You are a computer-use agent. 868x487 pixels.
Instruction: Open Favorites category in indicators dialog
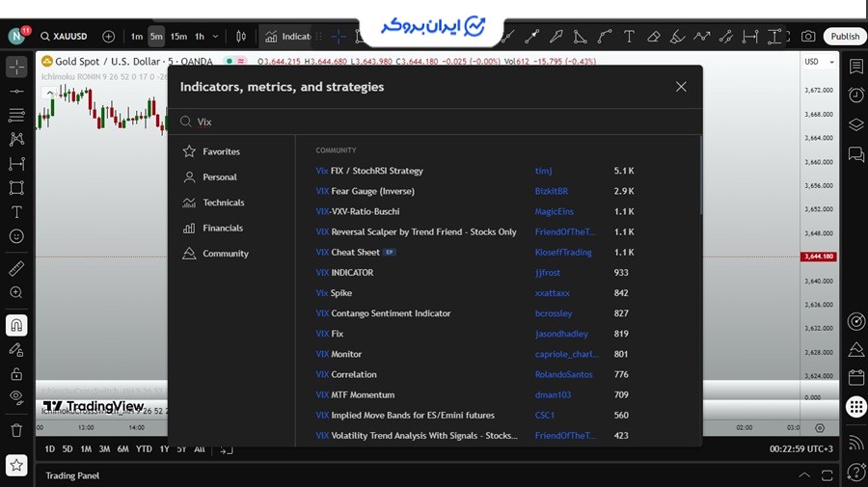coord(231,151)
